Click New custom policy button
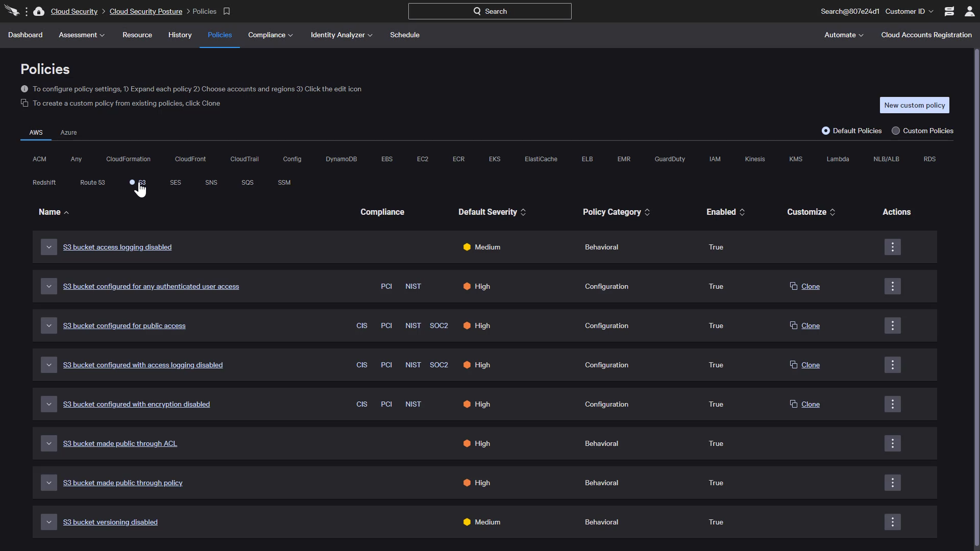The width and height of the screenshot is (980, 551). pos(915,105)
